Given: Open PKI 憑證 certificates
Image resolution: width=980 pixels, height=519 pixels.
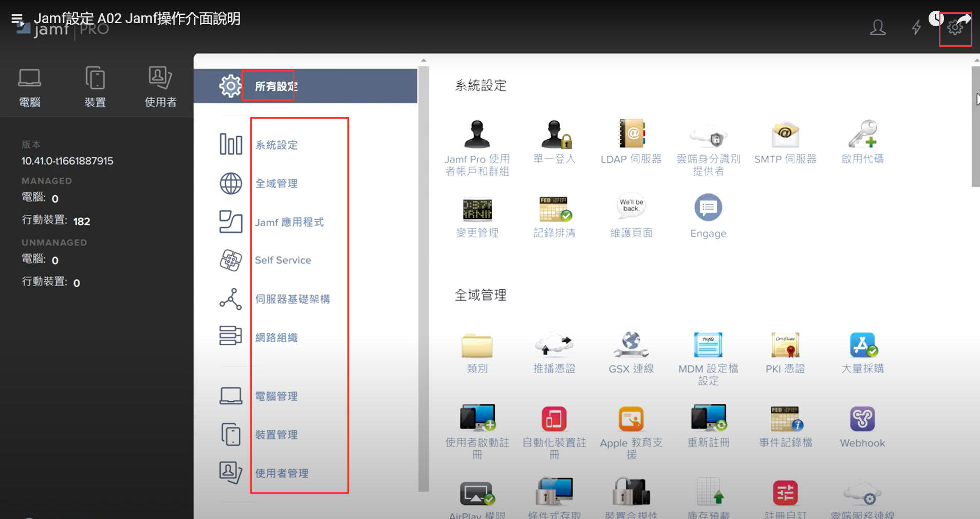Looking at the screenshot, I should (x=785, y=353).
